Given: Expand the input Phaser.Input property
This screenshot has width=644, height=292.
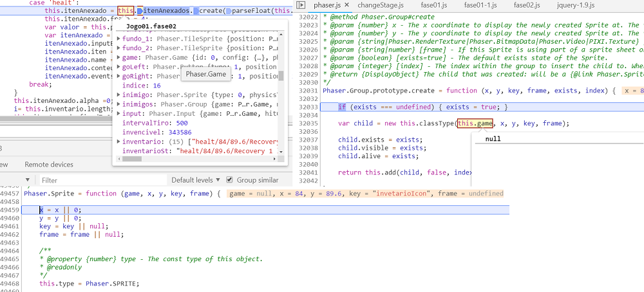Looking at the screenshot, I should (118, 114).
